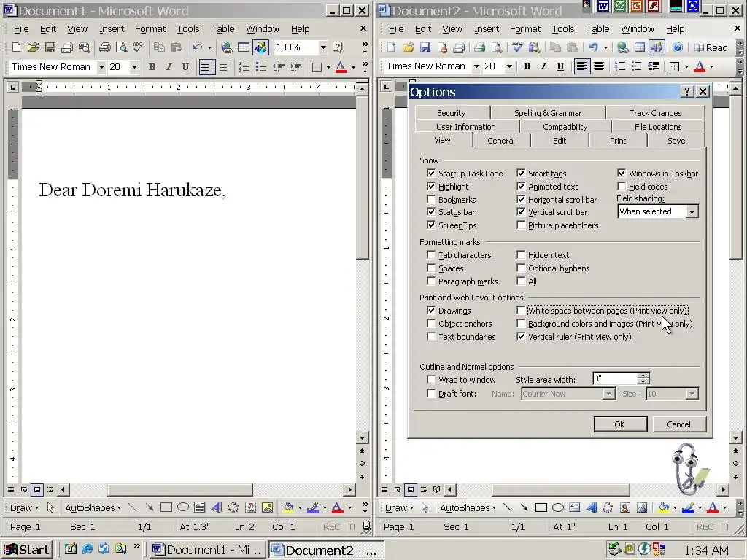Viewport: 747px width, 560px height.
Task: Open Format menu in Document1
Action: [x=150, y=29]
